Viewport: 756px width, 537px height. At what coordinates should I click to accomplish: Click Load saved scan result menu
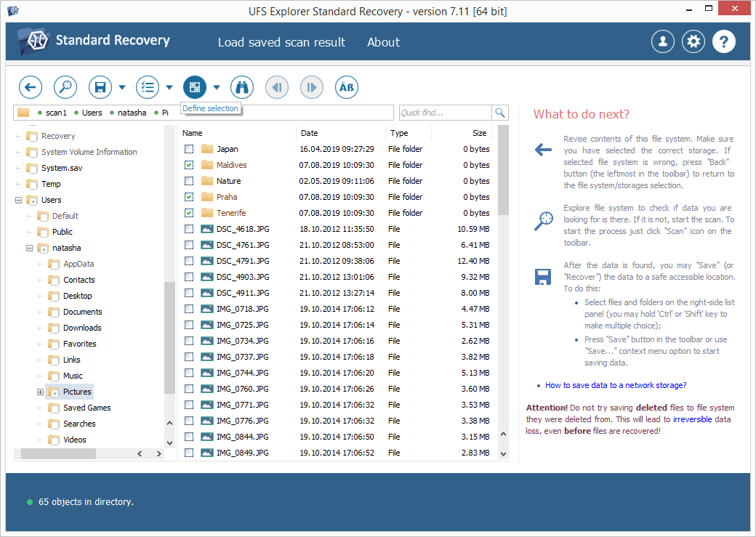pyautogui.click(x=281, y=42)
